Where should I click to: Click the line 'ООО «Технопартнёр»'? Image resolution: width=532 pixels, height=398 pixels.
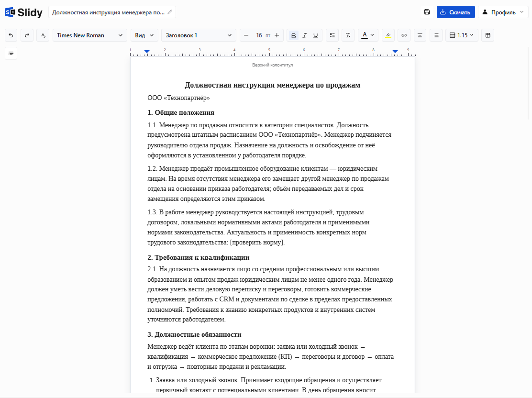point(178,98)
